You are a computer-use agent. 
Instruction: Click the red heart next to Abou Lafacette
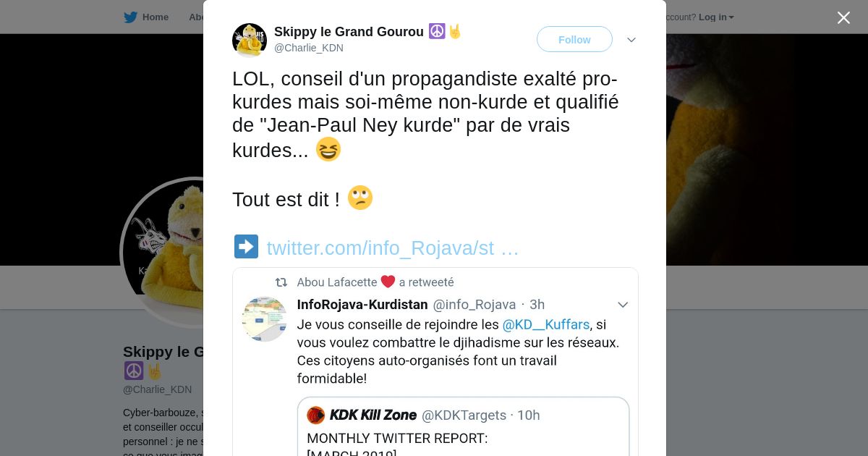click(388, 282)
